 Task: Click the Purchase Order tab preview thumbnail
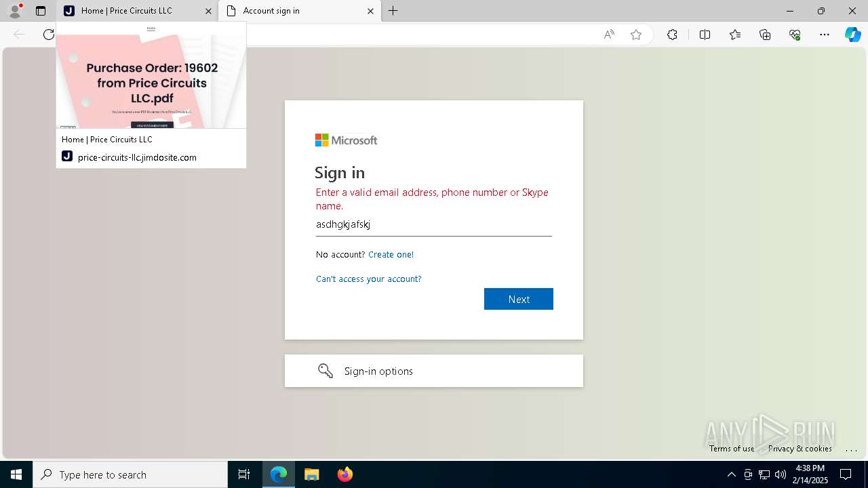click(x=151, y=75)
